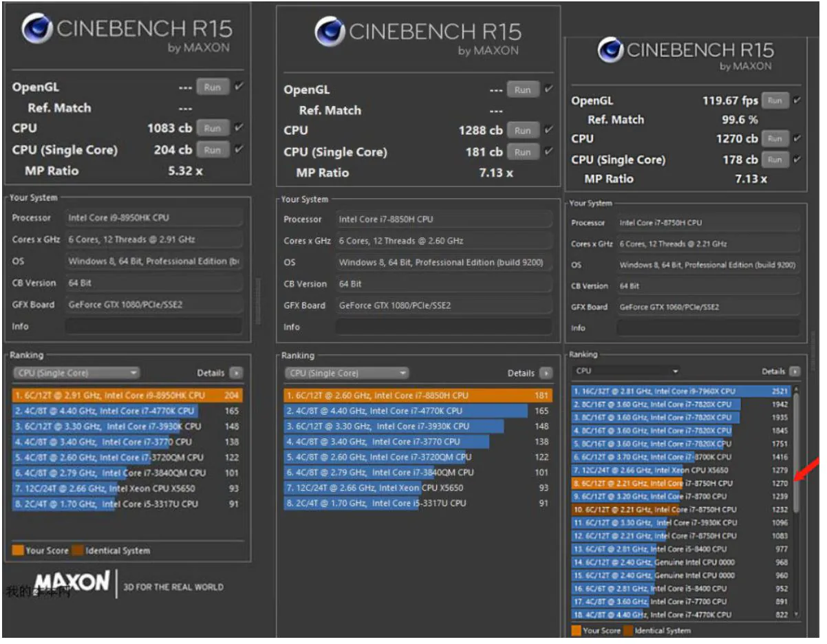Select the i7-8700K row scoring 1416
827x644 pixels.
681,457
